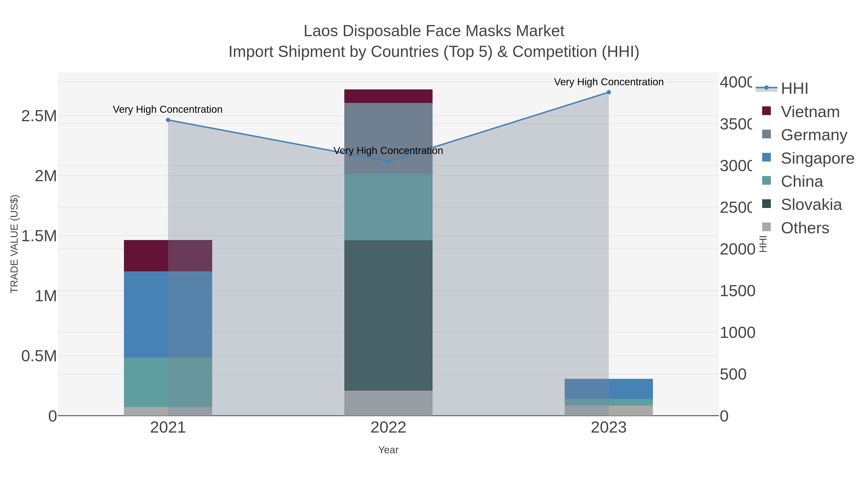Click the 2023 x-axis label
The image size is (868, 488).
pos(609,428)
